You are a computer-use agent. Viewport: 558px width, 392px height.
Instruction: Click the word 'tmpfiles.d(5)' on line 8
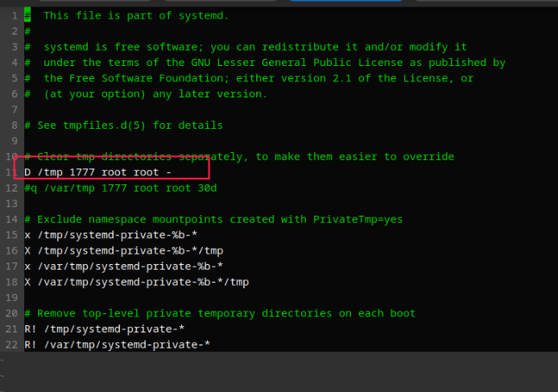(104, 126)
